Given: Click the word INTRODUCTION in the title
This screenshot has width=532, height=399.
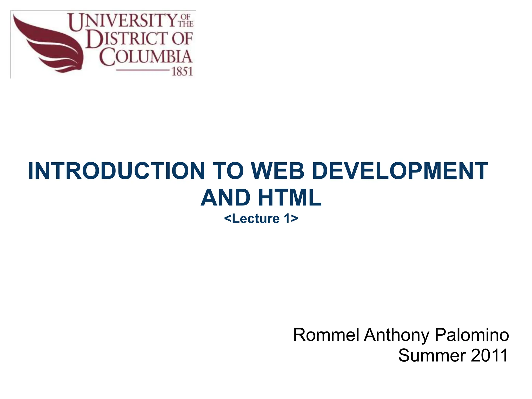Looking at the screenshot, I should (116, 171).
